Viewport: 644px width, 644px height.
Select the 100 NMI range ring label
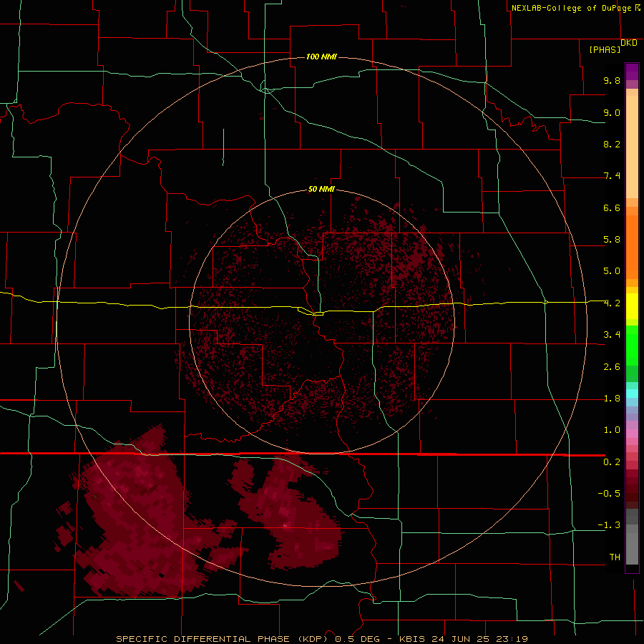coord(321,57)
